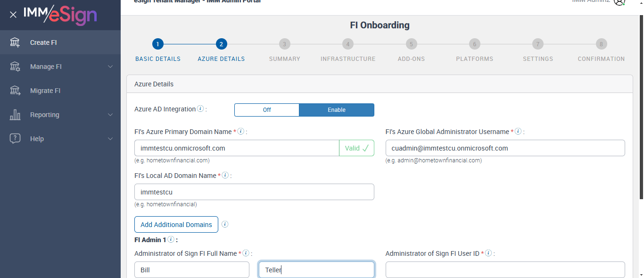644x278 pixels.
Task: Show info beside Add Additional Domains
Action: pyautogui.click(x=225, y=224)
